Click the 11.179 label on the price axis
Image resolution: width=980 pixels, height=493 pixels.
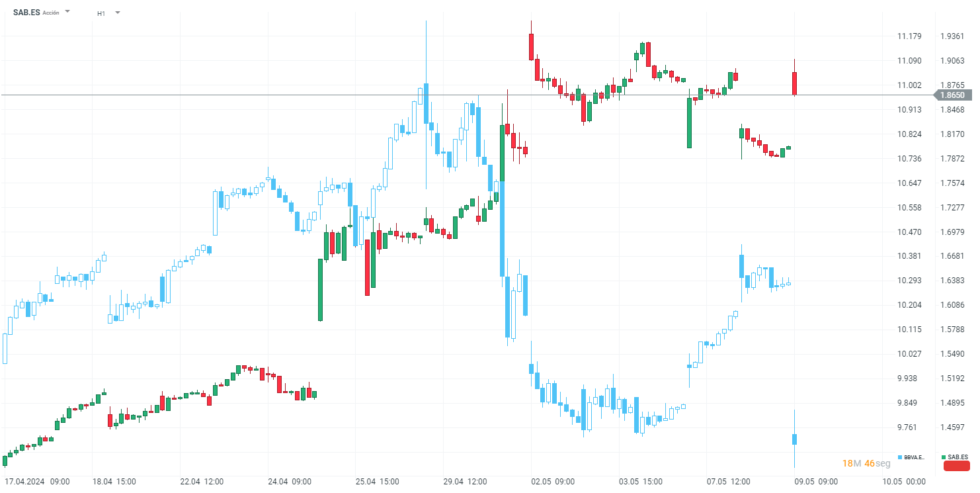click(x=909, y=36)
